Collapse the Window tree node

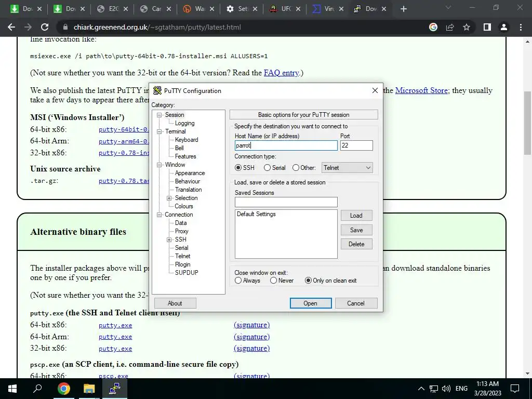159,165
